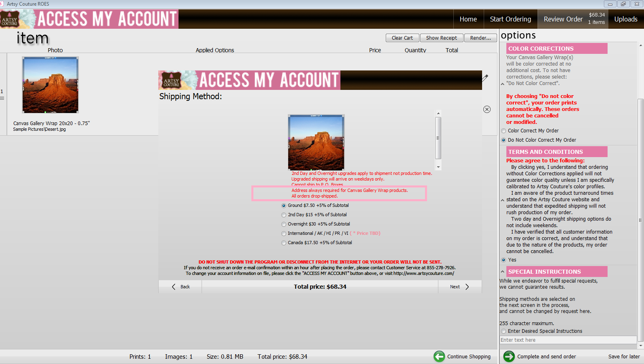The image size is (644, 364).
Task: Collapse the Terms and Conditions section arrow
Action: [x=503, y=200]
